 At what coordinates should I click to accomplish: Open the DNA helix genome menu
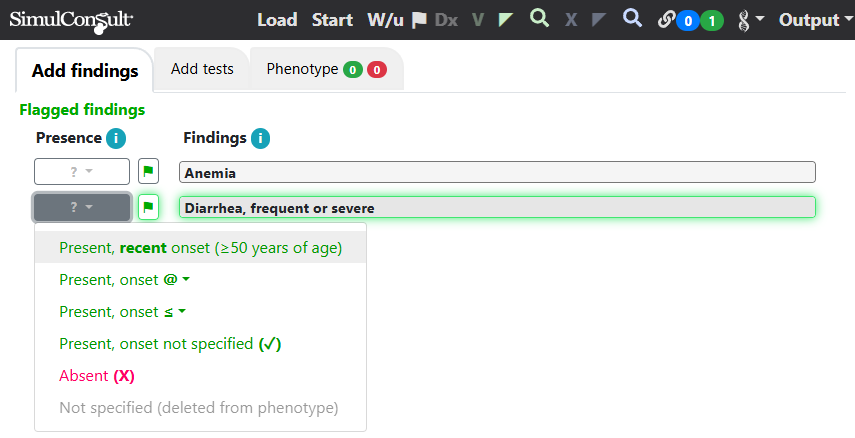coord(750,21)
